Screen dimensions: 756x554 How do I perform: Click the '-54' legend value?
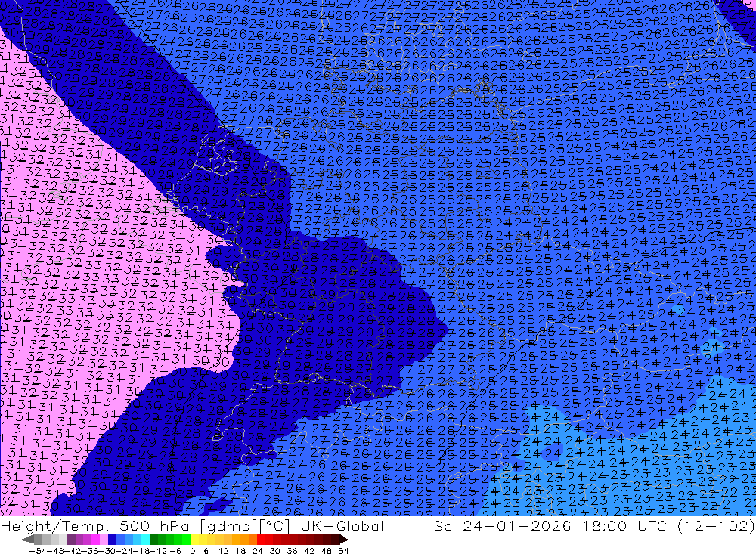(38, 551)
